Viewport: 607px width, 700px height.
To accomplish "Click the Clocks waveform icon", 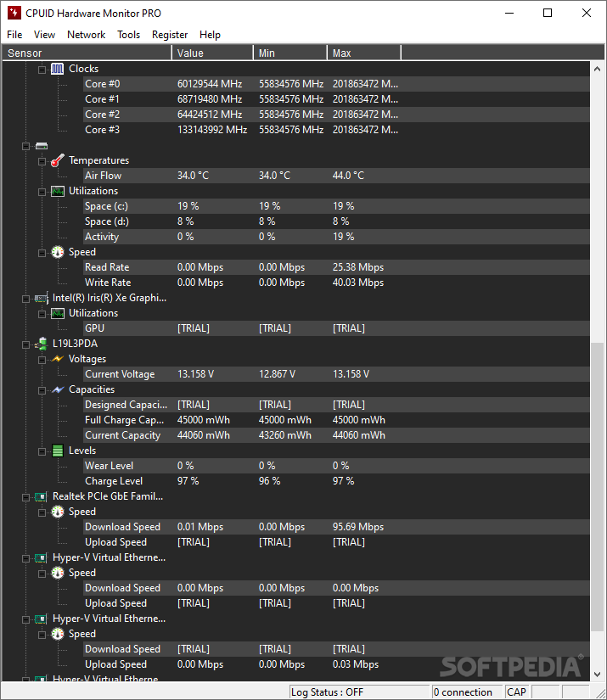I will (x=57, y=69).
